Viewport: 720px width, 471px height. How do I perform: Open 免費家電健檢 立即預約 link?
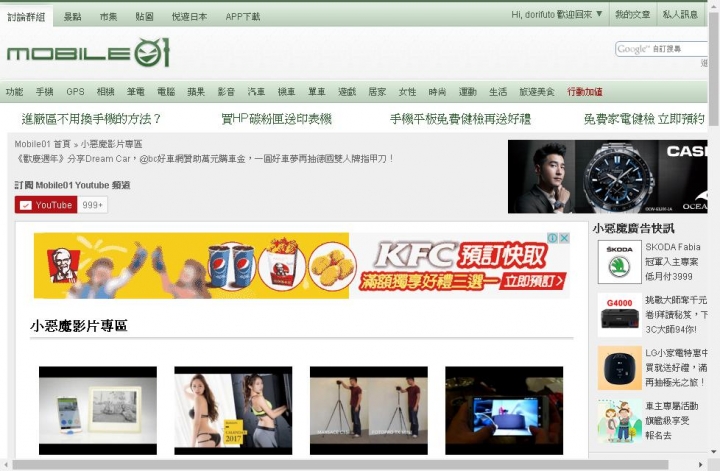point(644,119)
